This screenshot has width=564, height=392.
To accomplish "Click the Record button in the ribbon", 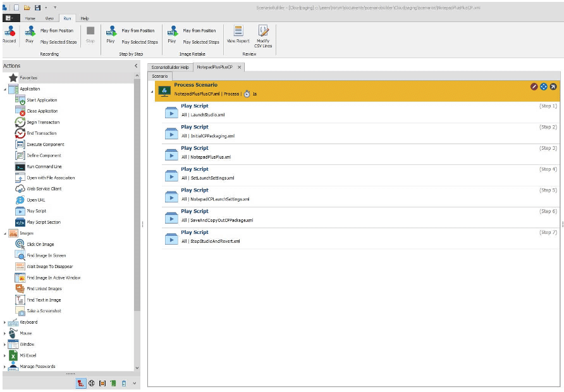I will (9, 35).
